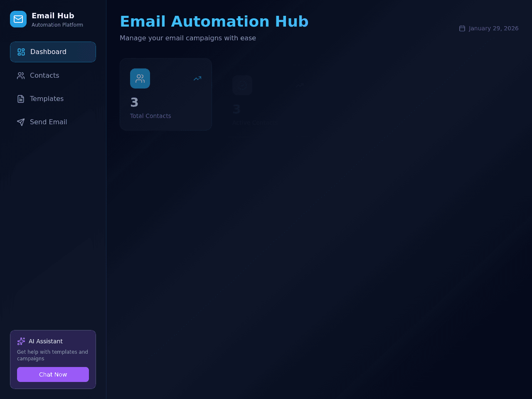This screenshot has height=399, width=532.
Task: Click the trend arrow on Total Contacts card
Action: click(197, 79)
